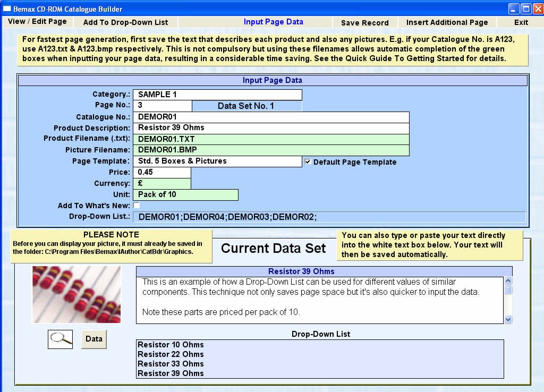Click the Drop-Down List codes field
The height and width of the screenshot is (392, 544).
click(x=329, y=217)
